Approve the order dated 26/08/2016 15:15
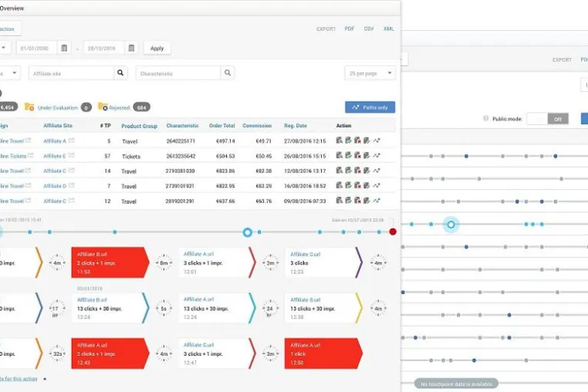Viewport: 588px width, 392px height. coord(348,155)
